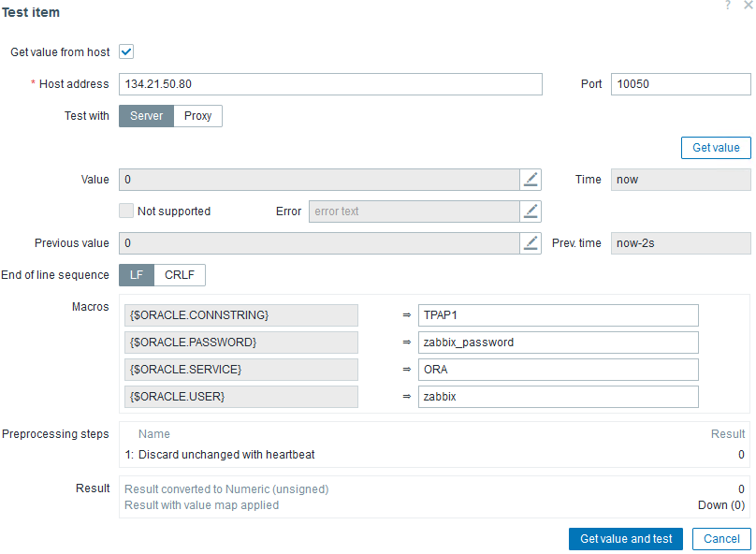Image resolution: width=756 pixels, height=554 pixels.
Task: Select Proxy under Test with
Action: pyautogui.click(x=197, y=116)
